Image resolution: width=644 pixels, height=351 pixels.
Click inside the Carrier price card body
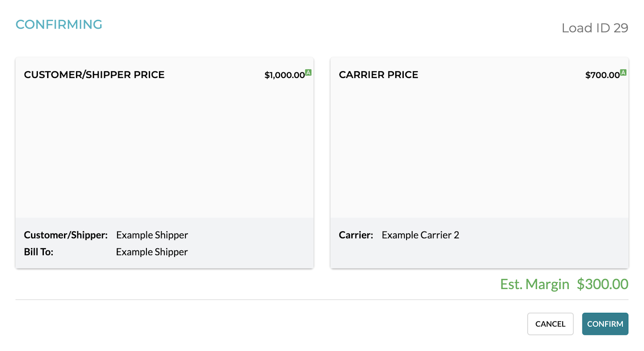pos(479,149)
